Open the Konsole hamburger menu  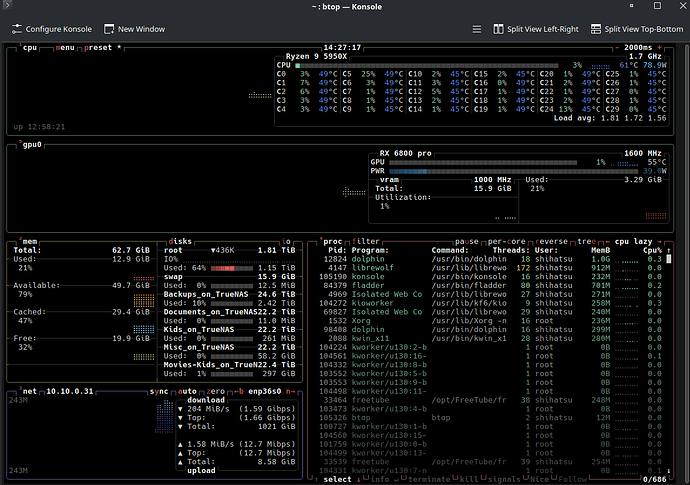click(477, 29)
